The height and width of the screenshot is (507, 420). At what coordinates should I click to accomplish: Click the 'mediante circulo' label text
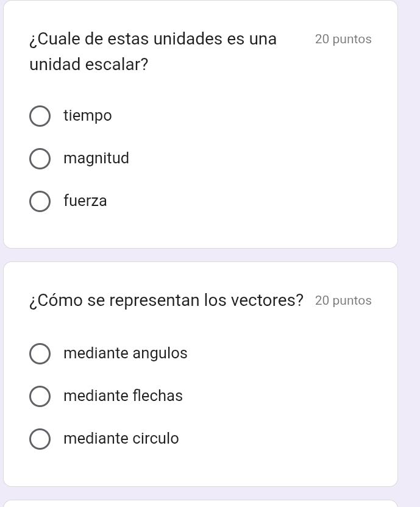click(x=121, y=439)
